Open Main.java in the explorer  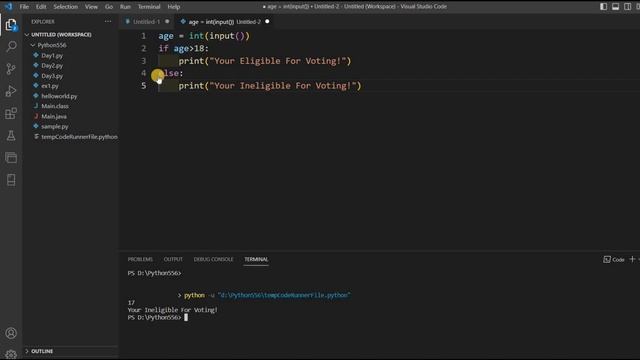pyautogui.click(x=54, y=116)
